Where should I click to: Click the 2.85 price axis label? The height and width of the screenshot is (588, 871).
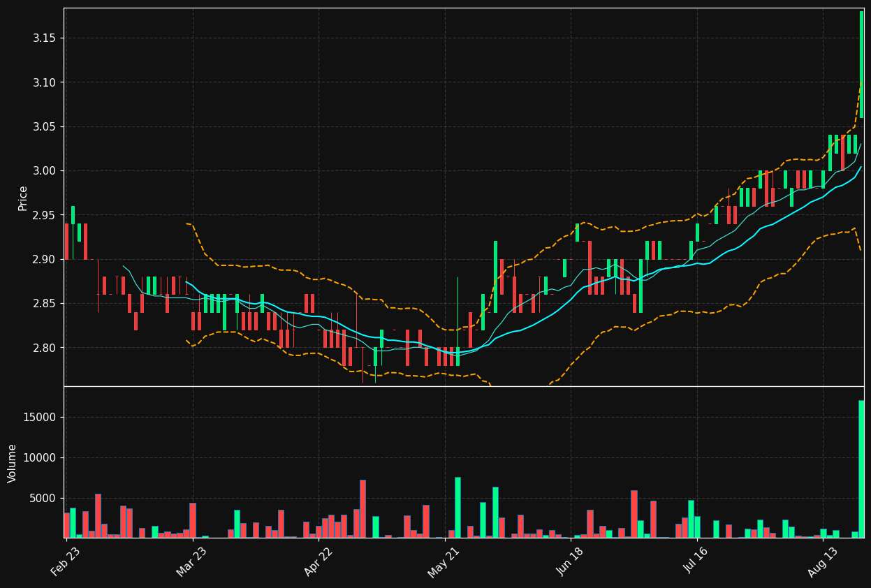tap(44, 304)
